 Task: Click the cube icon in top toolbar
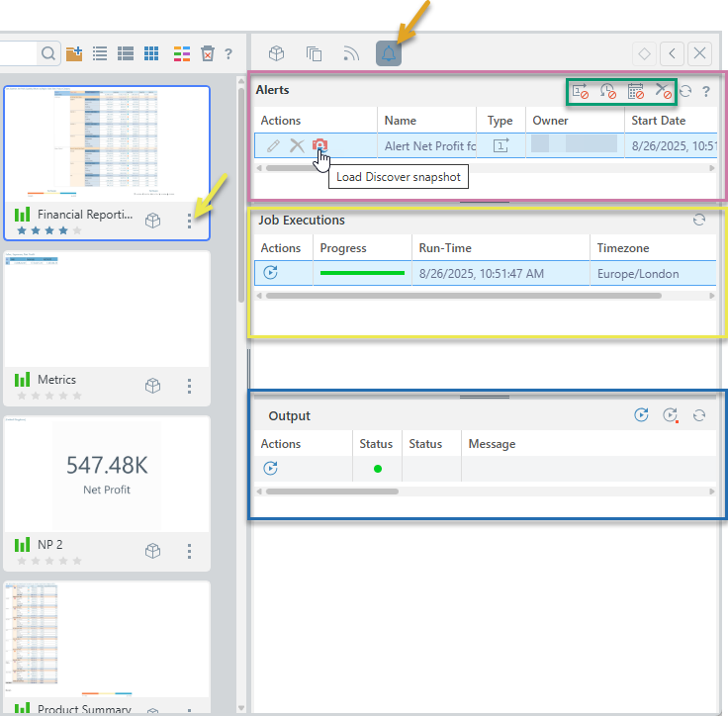coord(278,53)
